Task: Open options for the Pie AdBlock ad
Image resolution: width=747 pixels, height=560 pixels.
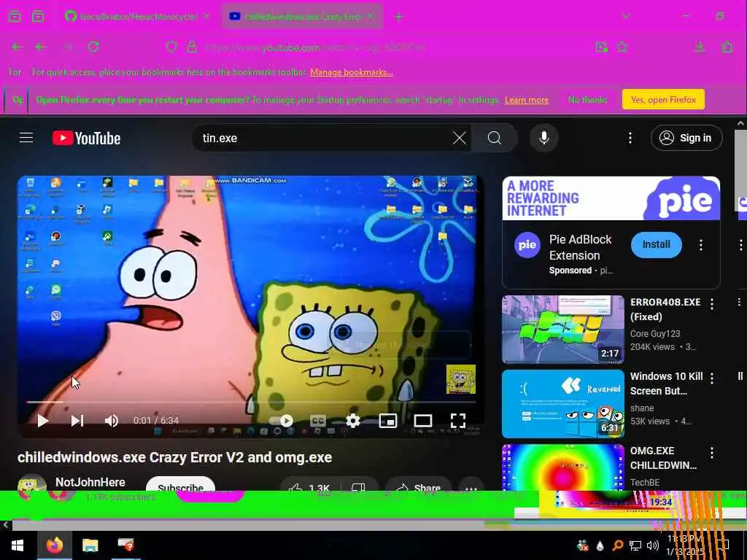Action: (700, 245)
